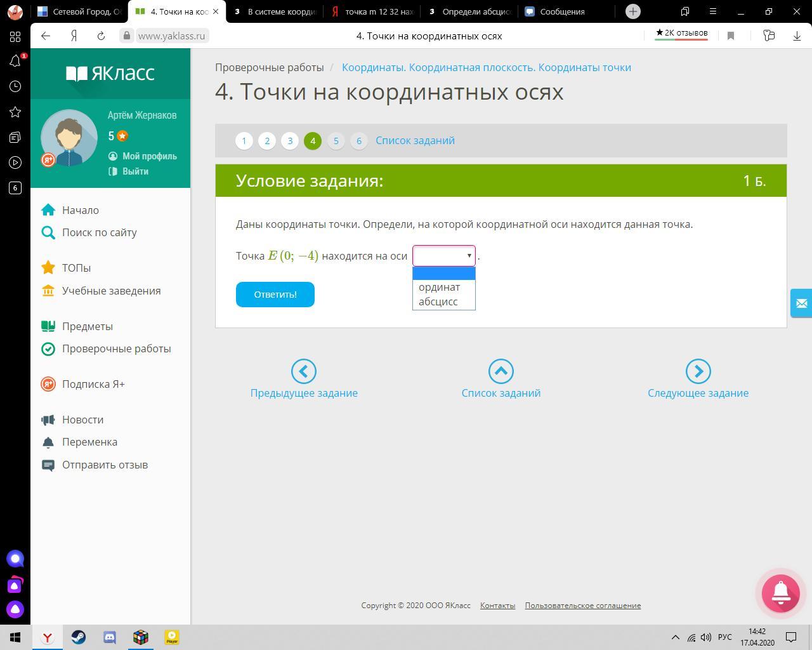Switch to 'В системе координат' tab

coord(276,11)
